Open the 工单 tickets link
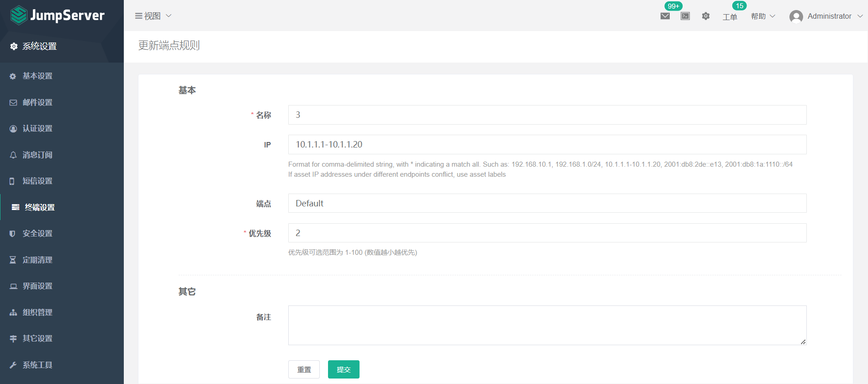This screenshot has height=384, width=868. (730, 17)
